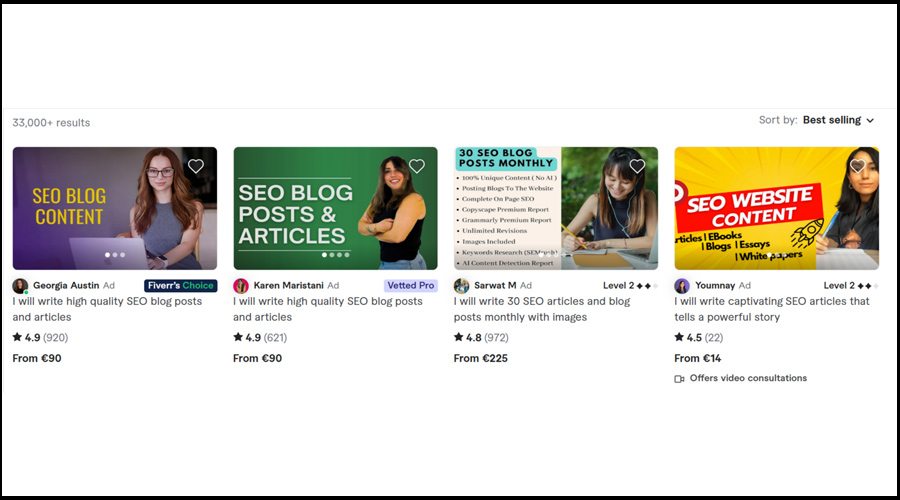This screenshot has height=500, width=900.
Task: Click star rating on Georgia Austin's gig
Action: [18, 338]
